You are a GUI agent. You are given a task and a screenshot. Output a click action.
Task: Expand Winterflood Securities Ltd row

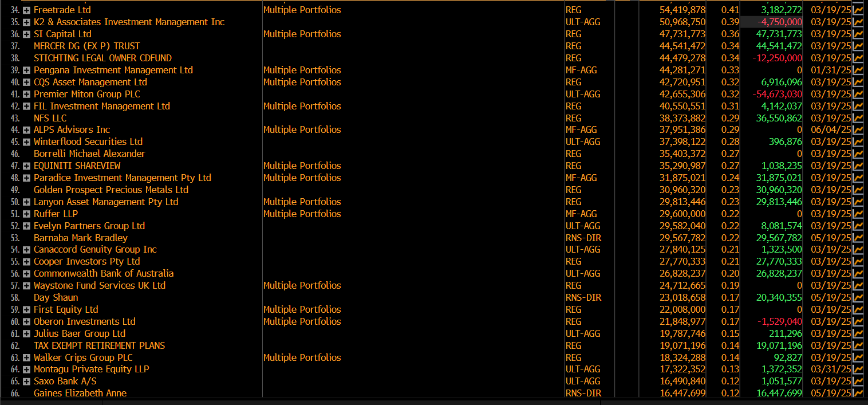[x=26, y=141]
